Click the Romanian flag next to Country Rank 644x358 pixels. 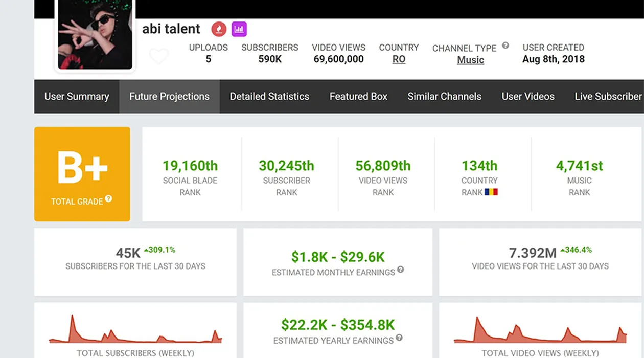click(x=491, y=192)
